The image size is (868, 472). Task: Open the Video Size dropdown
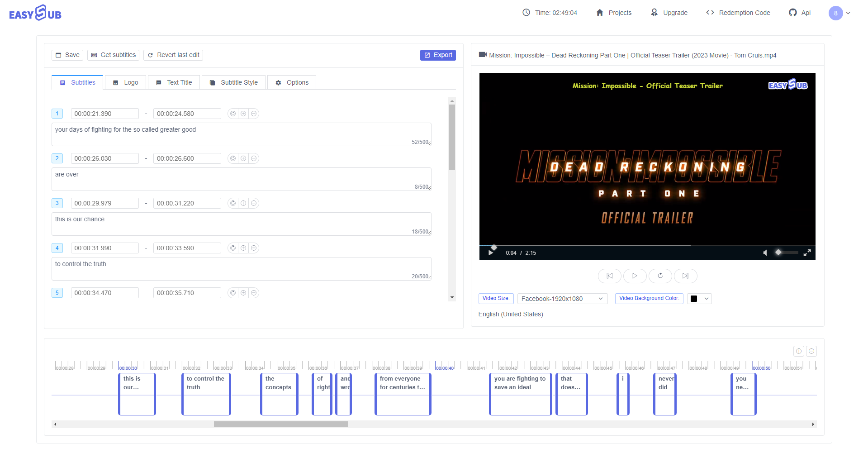pyautogui.click(x=562, y=299)
